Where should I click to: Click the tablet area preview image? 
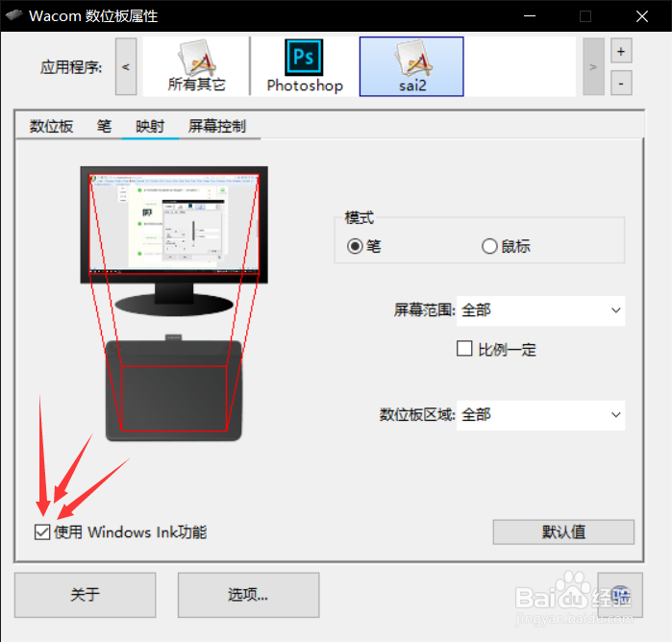(174, 389)
